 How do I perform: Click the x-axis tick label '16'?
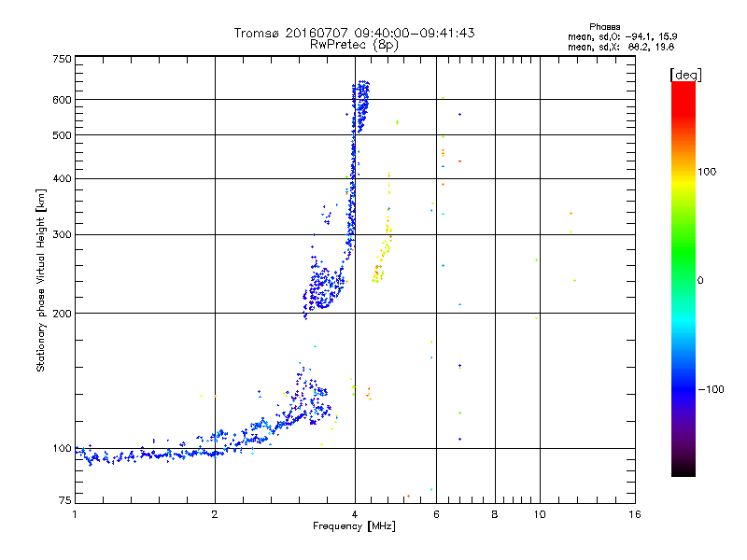pos(635,514)
